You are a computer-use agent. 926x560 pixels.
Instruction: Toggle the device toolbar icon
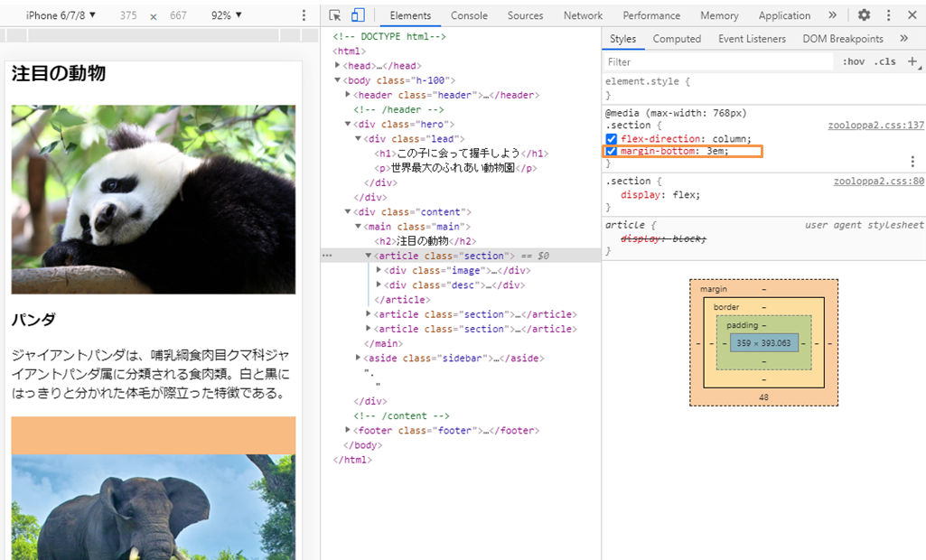358,15
